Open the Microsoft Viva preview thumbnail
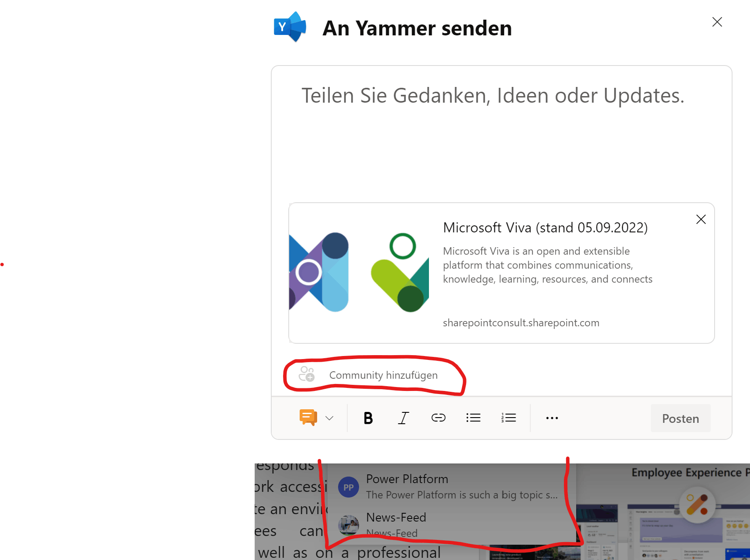This screenshot has width=750, height=560. [359, 273]
